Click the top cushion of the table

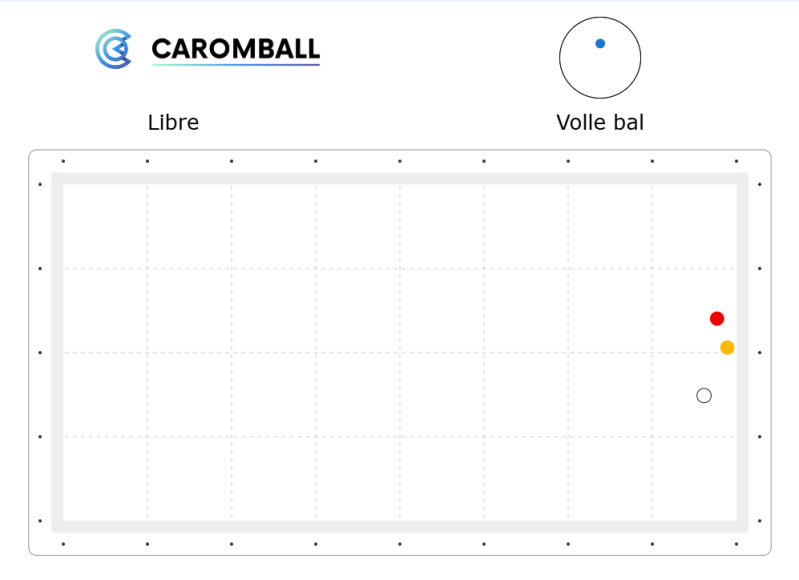400,178
